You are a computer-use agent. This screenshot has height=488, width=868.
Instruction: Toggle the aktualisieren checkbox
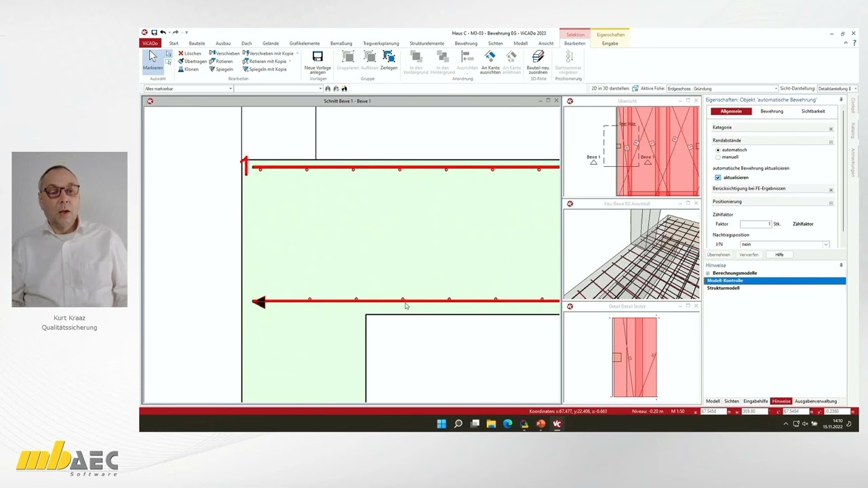point(718,178)
